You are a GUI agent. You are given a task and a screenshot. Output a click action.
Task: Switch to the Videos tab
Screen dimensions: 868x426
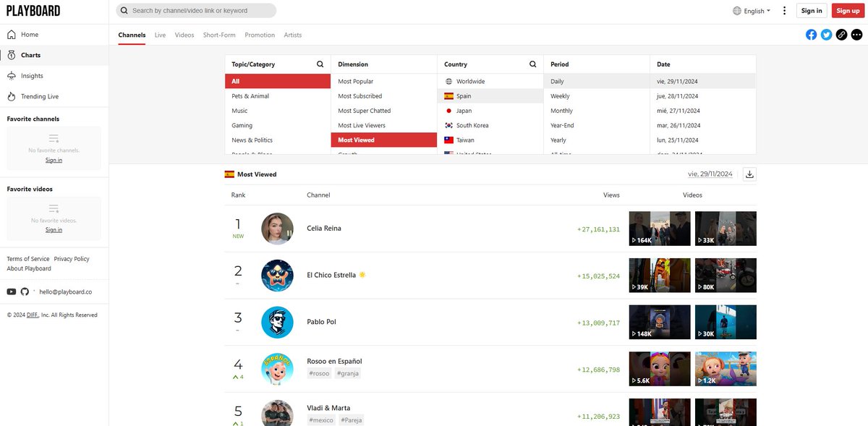(184, 35)
